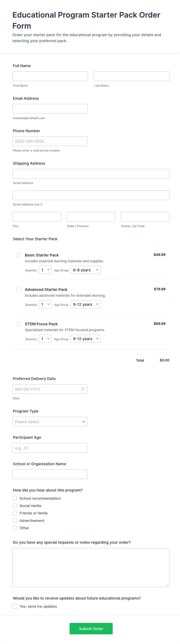This screenshot has width=180, height=644.
Task: Click the special requests notes textarea
Action: coord(91,567)
